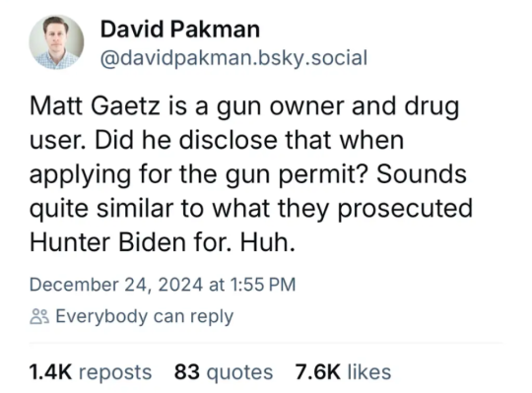Click the post text starting Matt Gaetz
The width and height of the screenshot is (532, 393).
pos(251,174)
